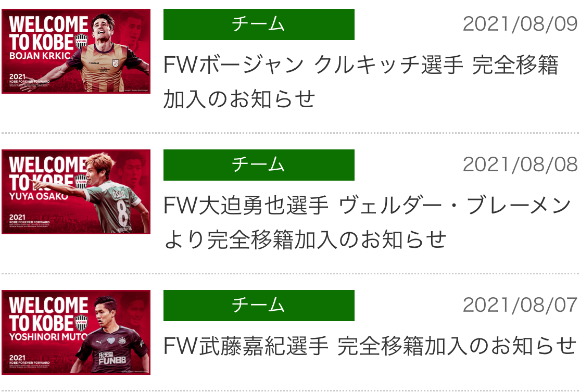Viewport: 580px width, 392px height.
Task: Click the 加入のお知らせ second line of the Bojan headline
Action: point(239,99)
